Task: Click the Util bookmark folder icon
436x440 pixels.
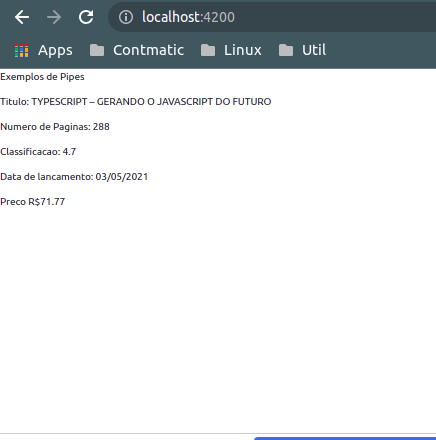Action: tap(286, 50)
